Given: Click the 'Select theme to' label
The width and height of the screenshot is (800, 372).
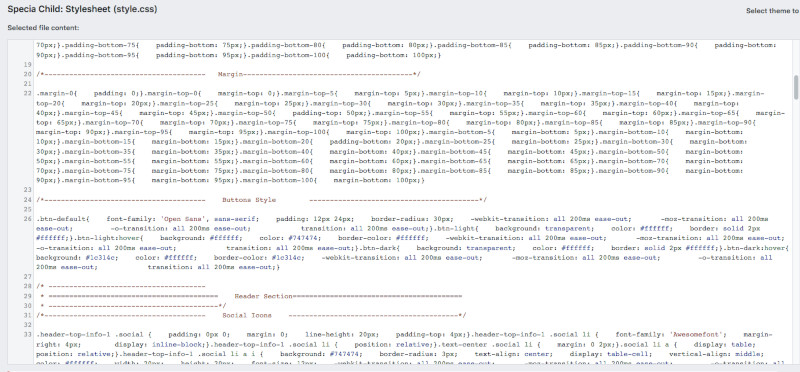Looking at the screenshot, I should coord(772,11).
